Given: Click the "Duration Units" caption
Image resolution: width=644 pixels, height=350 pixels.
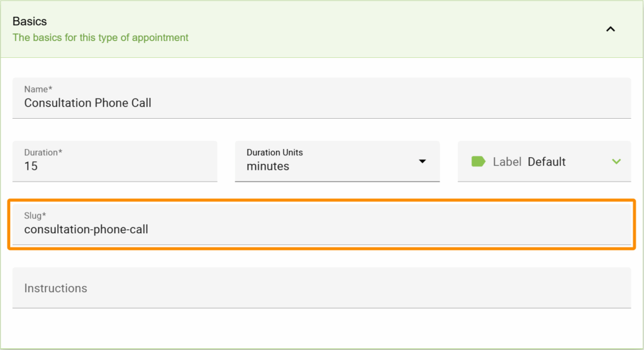Looking at the screenshot, I should [275, 153].
